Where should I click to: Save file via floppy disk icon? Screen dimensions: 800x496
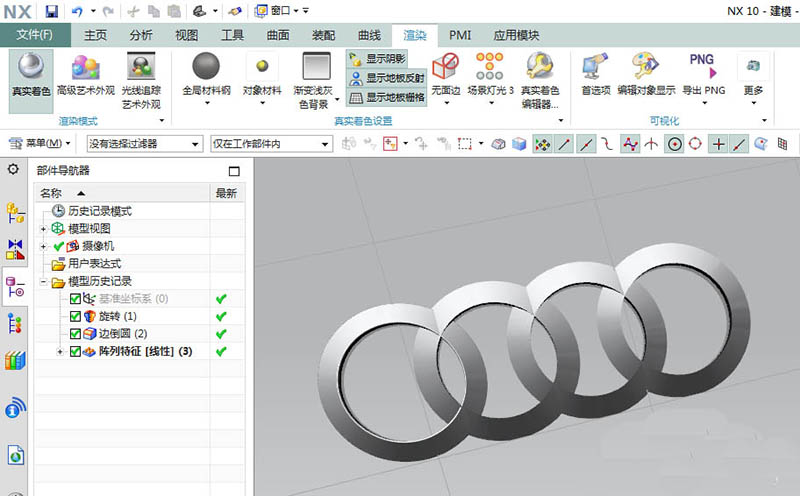52,11
